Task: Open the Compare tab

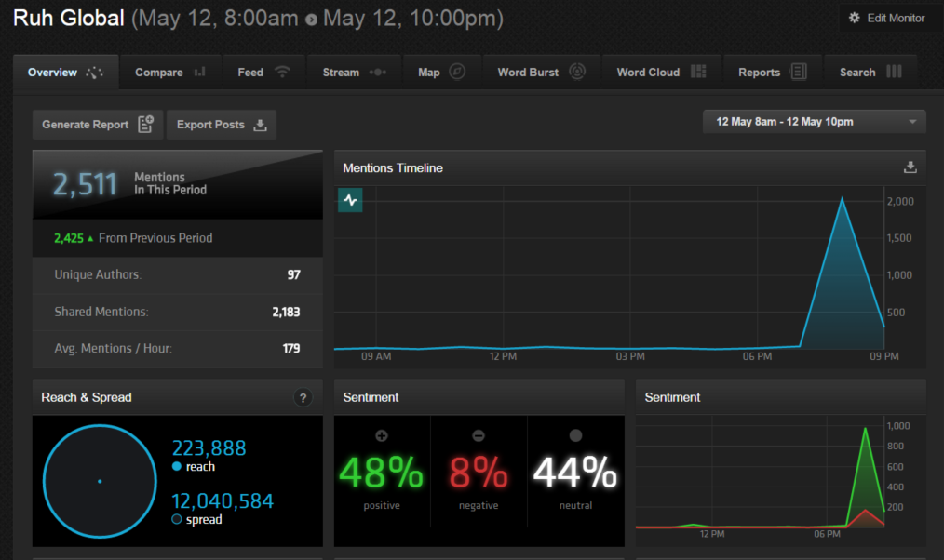Action: [x=170, y=73]
